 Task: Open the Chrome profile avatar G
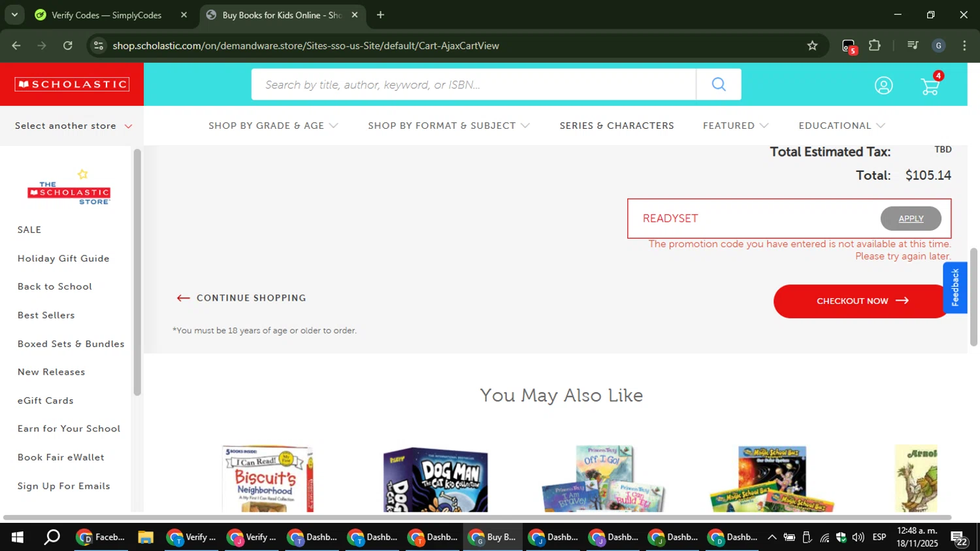[x=939, y=45]
